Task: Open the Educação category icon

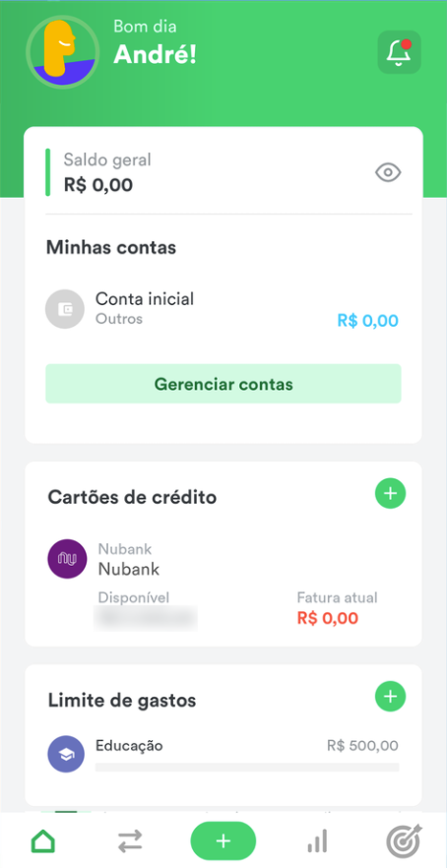Action: [66, 754]
